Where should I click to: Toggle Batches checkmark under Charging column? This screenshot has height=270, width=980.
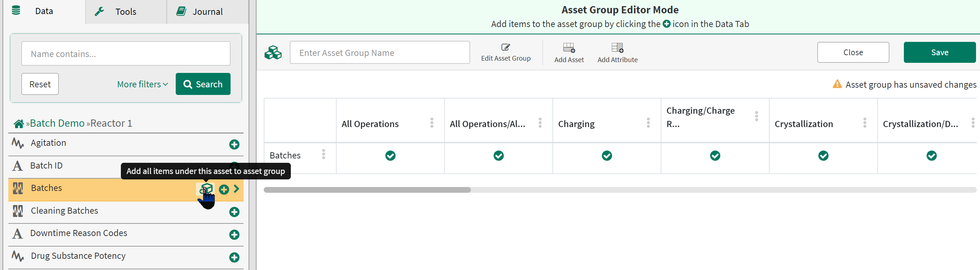607,156
